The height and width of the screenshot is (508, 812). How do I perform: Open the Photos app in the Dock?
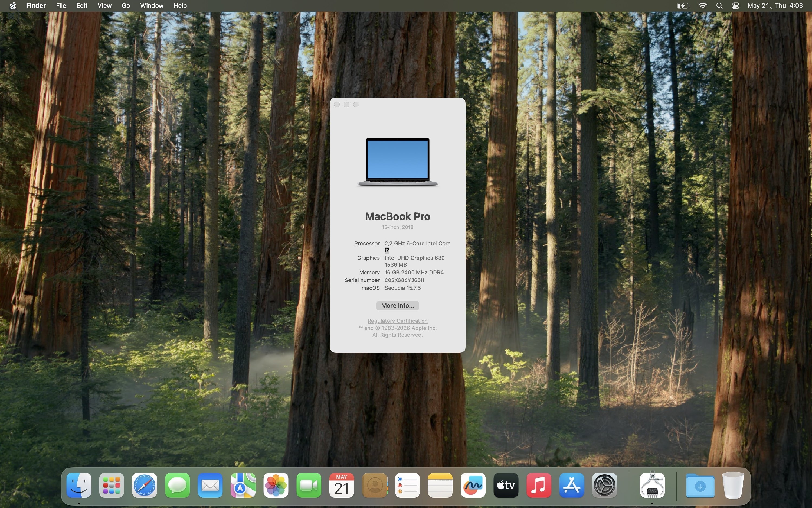276,485
